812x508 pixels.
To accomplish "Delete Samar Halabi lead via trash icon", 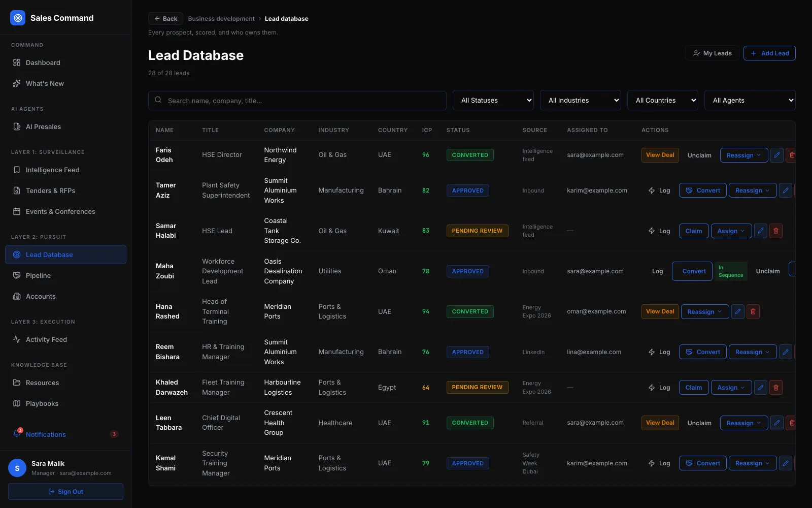I will pyautogui.click(x=775, y=231).
